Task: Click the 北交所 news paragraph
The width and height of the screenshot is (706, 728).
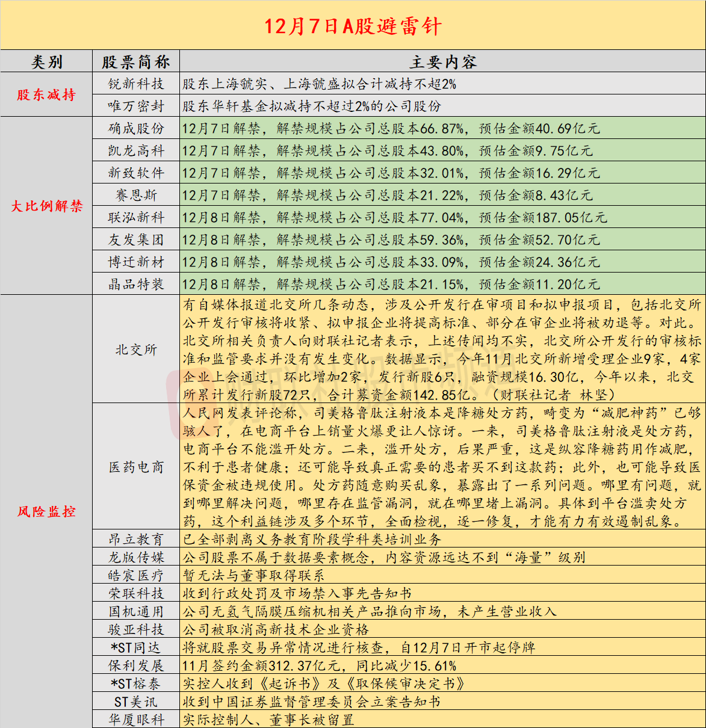Action: pos(442,349)
